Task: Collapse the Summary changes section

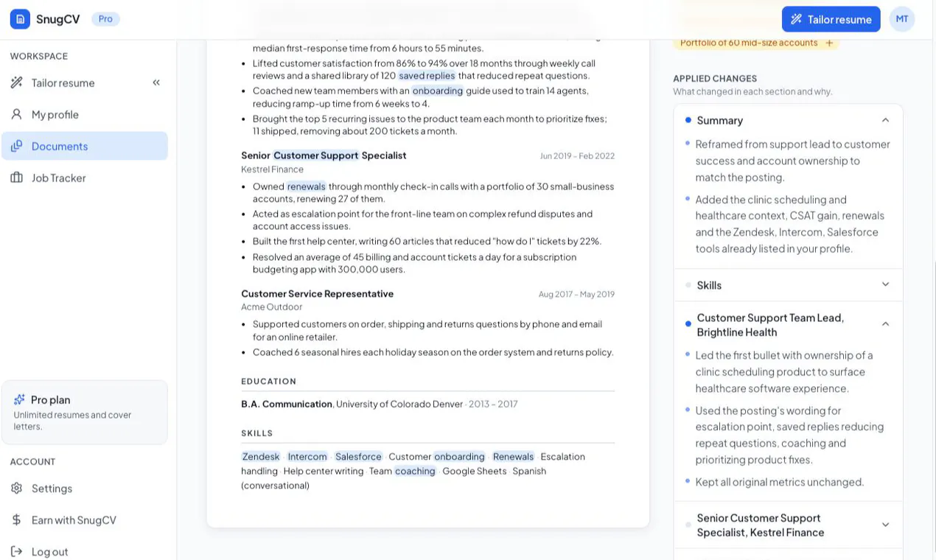Action: (885, 120)
